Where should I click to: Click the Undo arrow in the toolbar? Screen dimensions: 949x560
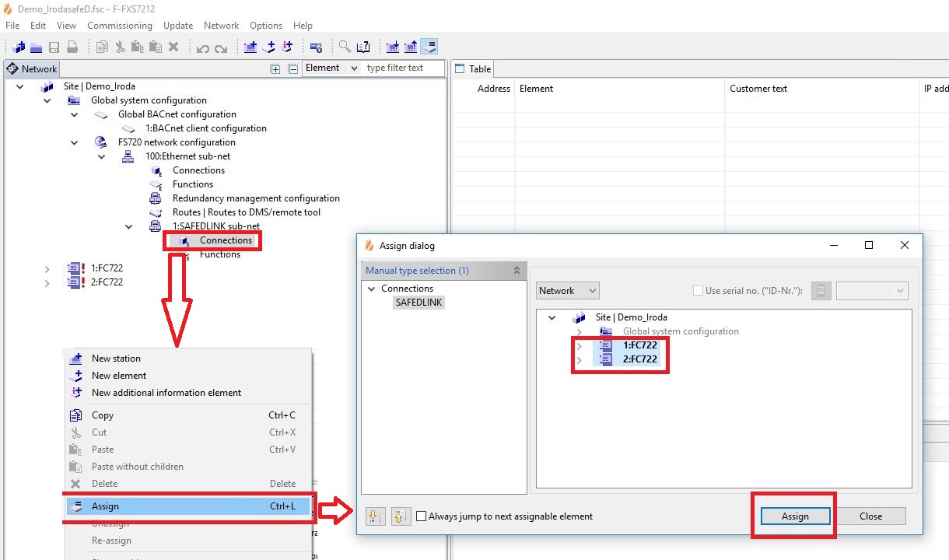[x=202, y=47]
